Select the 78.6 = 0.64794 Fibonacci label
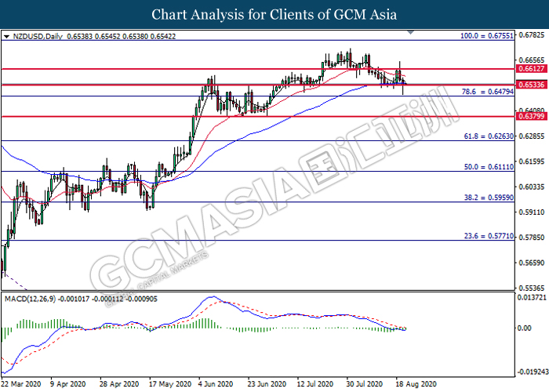This screenshot has height=392, width=549. point(488,92)
